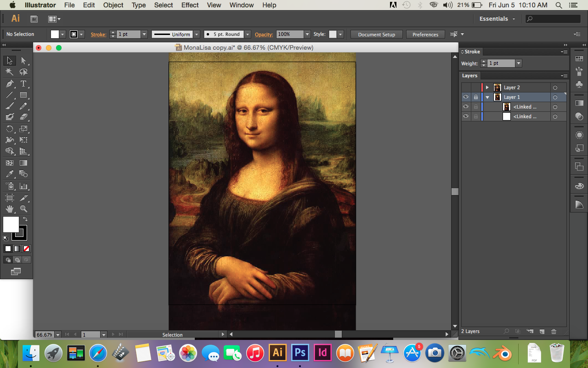Click the orange Stroke link label
Viewport: 588px width, 368px height.
coord(98,34)
